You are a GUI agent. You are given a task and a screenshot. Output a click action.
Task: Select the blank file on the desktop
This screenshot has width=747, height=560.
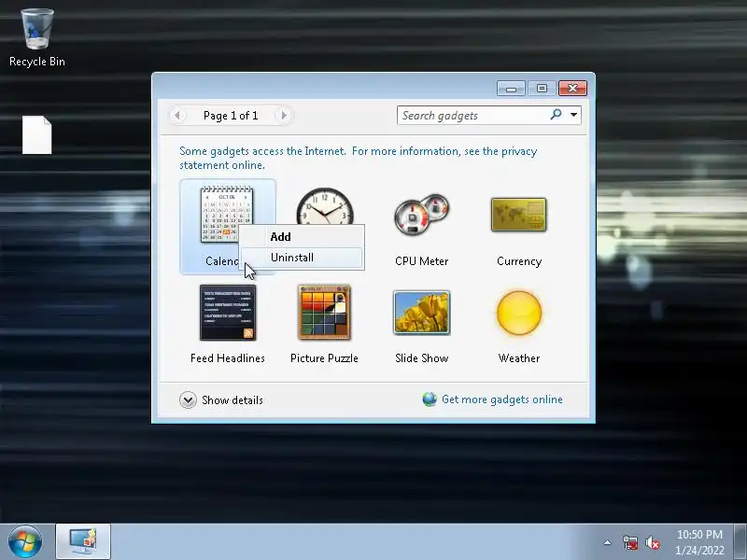36,134
